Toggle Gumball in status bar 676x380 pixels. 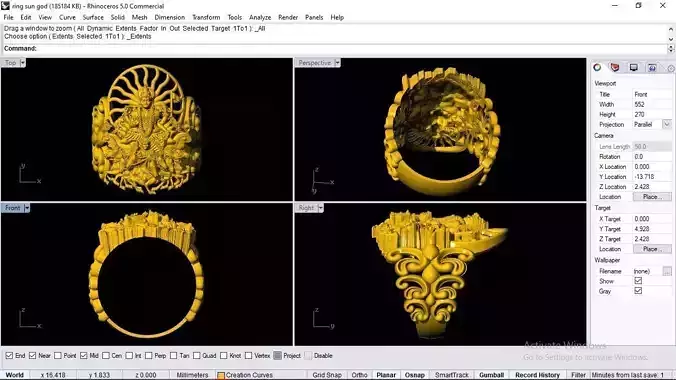491,375
